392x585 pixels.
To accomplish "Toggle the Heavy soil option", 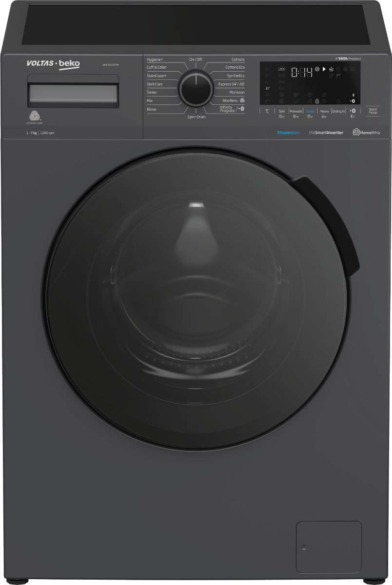I will (324, 113).
